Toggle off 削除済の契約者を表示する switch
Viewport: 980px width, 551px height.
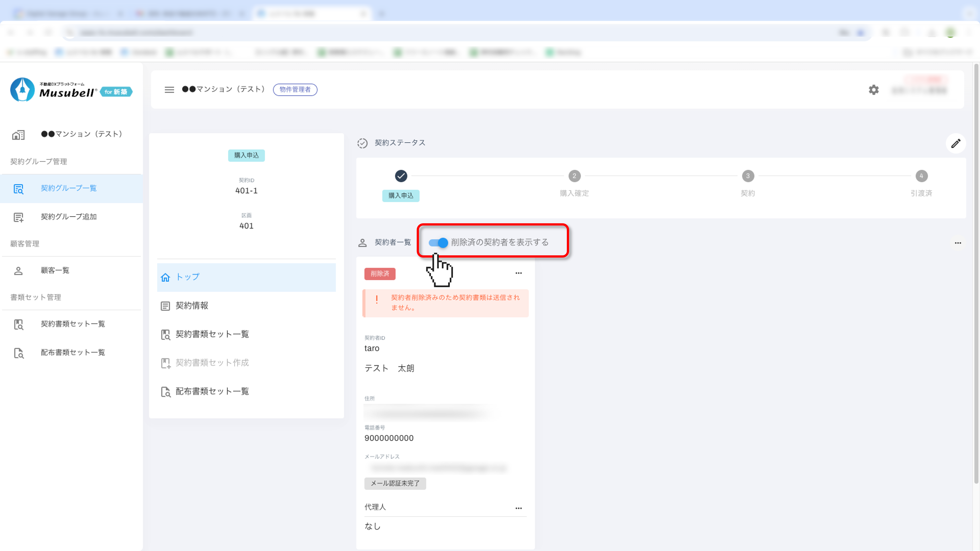tap(438, 243)
